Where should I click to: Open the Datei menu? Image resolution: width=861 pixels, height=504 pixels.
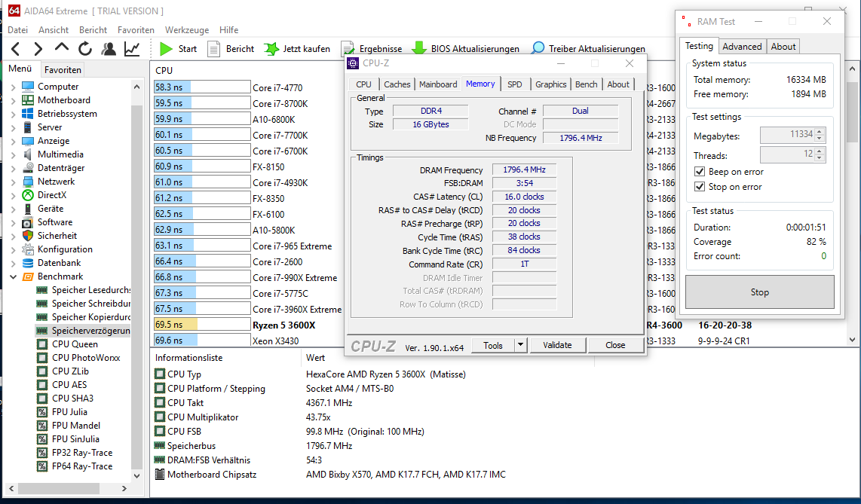(x=18, y=29)
